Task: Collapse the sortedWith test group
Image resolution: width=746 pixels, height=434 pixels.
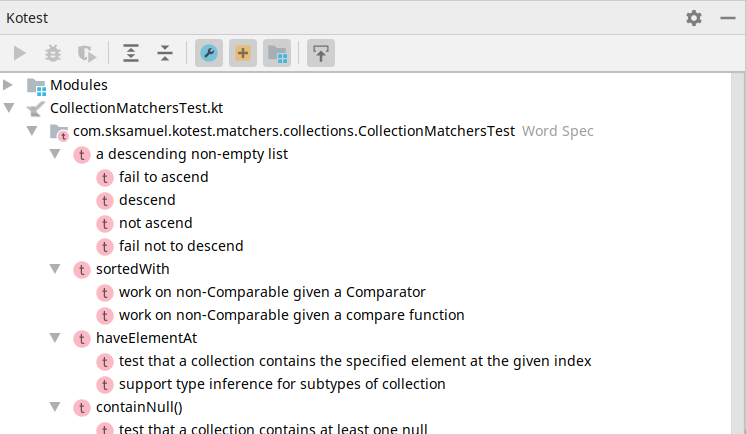Action: 55,268
